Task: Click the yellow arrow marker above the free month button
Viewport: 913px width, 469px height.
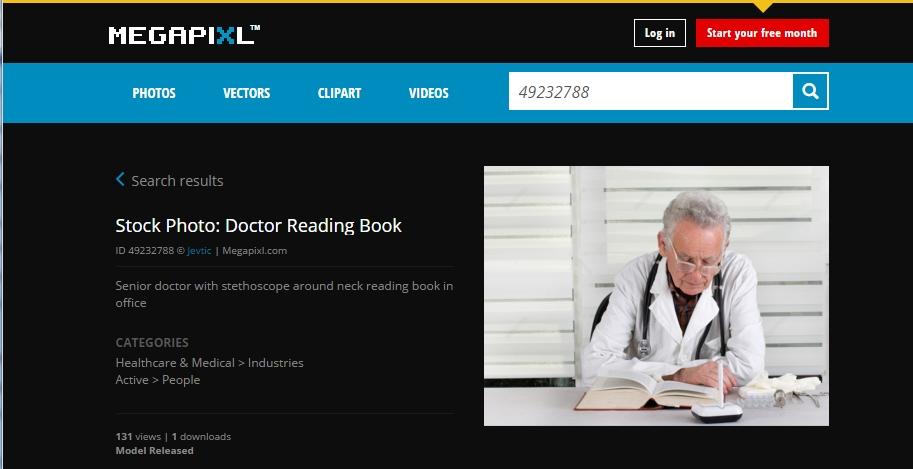Action: (762, 7)
